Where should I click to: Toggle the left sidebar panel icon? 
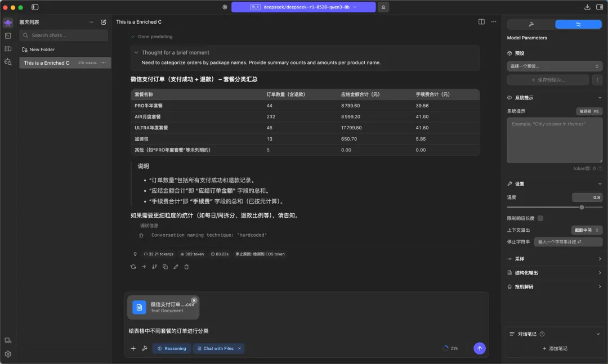35,7
